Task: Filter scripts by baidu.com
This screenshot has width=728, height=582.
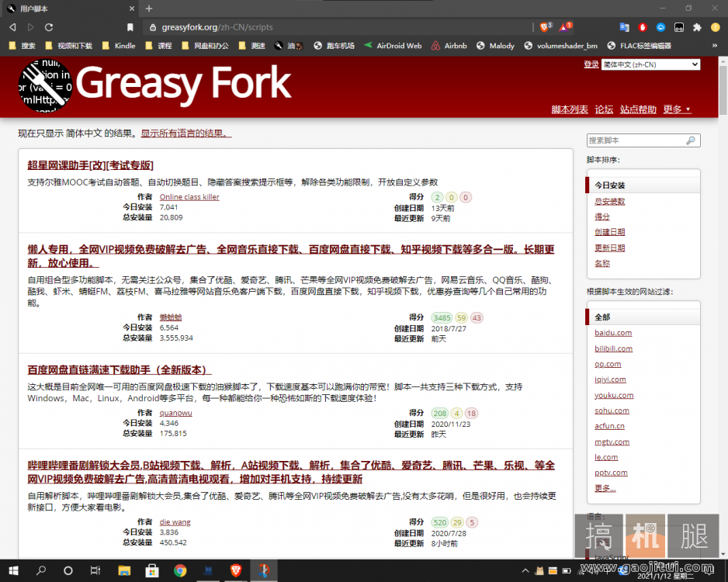Action: point(613,333)
